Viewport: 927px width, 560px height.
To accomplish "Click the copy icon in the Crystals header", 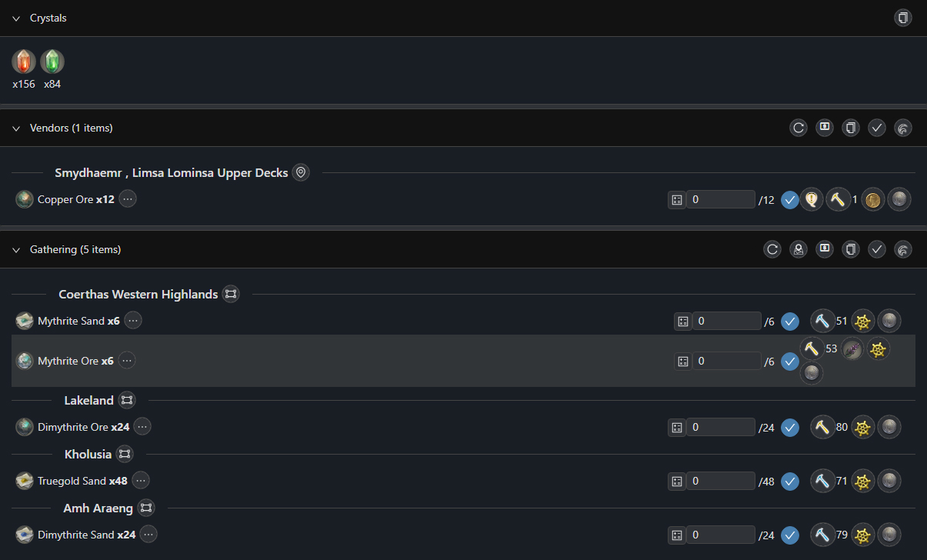I will tap(903, 17).
